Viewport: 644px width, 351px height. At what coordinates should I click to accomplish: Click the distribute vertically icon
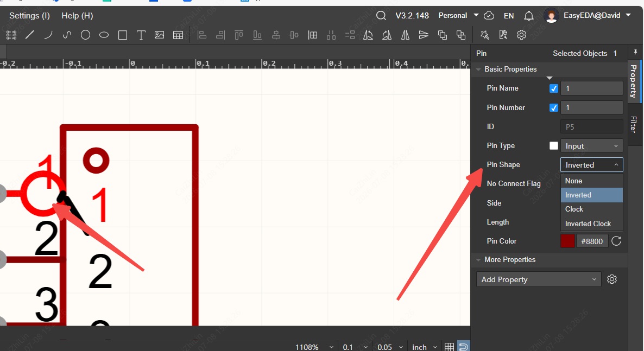pos(350,35)
